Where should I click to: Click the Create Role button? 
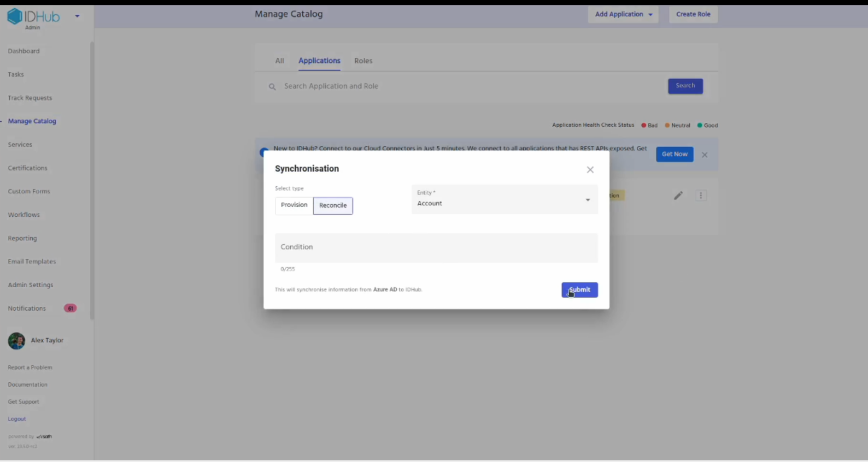click(693, 14)
